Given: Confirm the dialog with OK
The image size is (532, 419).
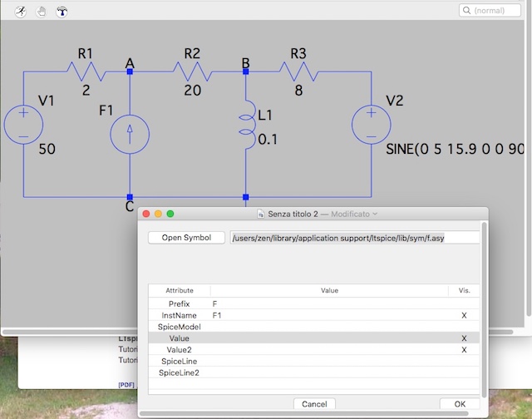Looking at the screenshot, I should (x=460, y=404).
